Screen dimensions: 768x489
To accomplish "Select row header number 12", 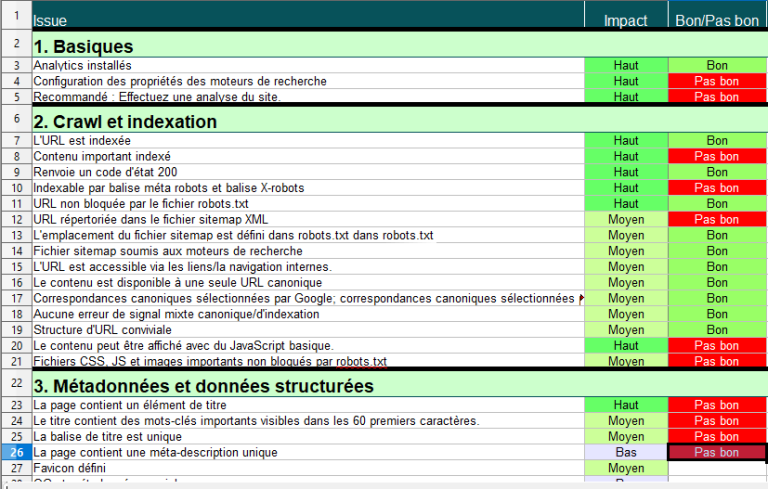I will point(17,220).
